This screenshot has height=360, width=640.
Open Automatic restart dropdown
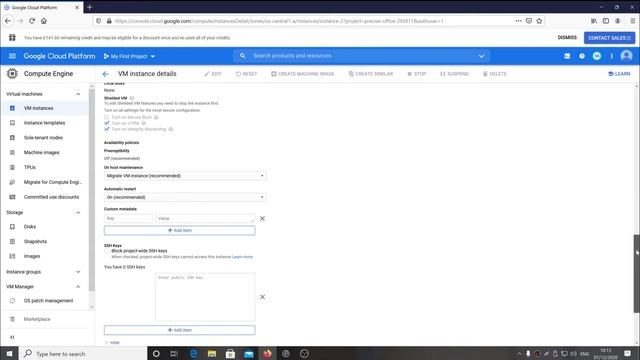[x=185, y=197]
